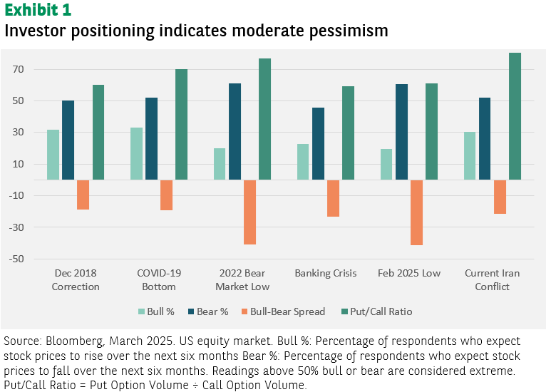The width and height of the screenshot is (546, 392).
Task: Click the -50 value on the y-axis
Action: (x=16, y=259)
